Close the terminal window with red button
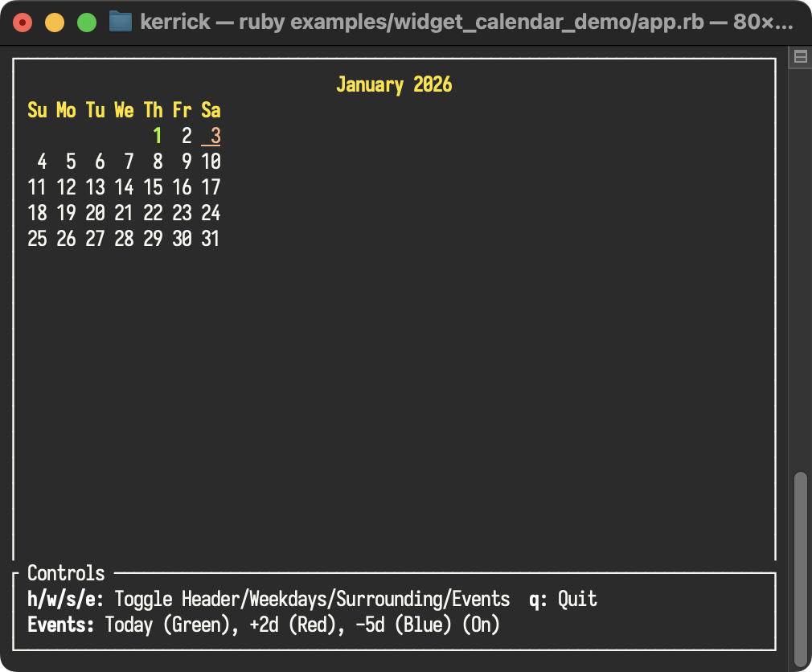Image resolution: width=812 pixels, height=672 pixels. [23, 23]
